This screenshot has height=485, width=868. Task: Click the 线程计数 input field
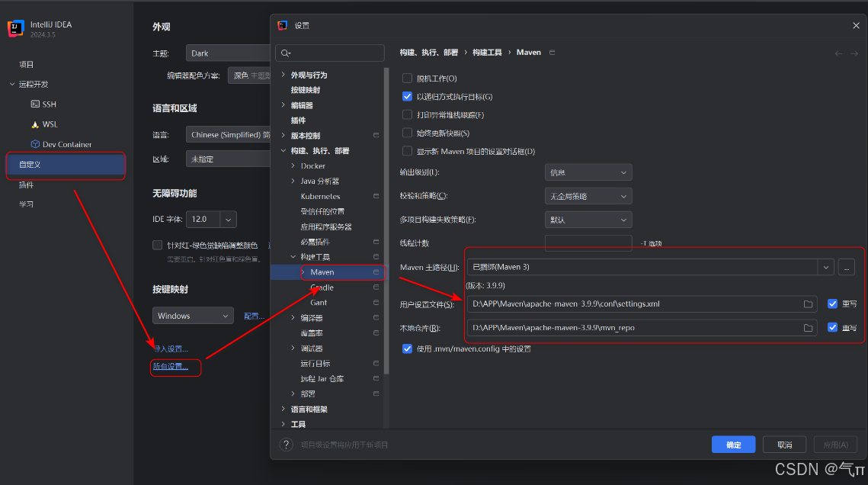click(x=588, y=243)
